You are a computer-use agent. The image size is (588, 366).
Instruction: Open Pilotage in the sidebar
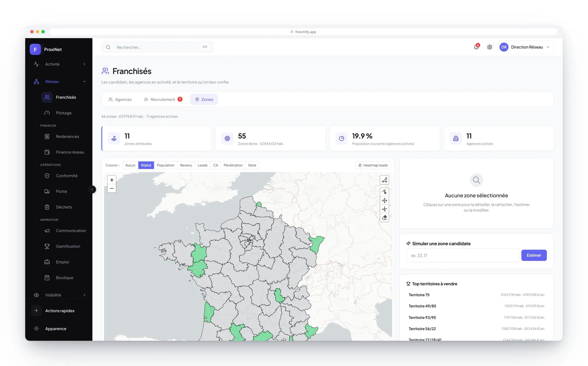pyautogui.click(x=64, y=113)
